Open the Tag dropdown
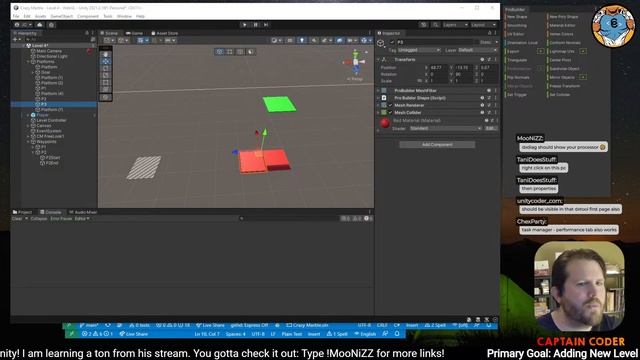640x360 pixels. (419, 50)
